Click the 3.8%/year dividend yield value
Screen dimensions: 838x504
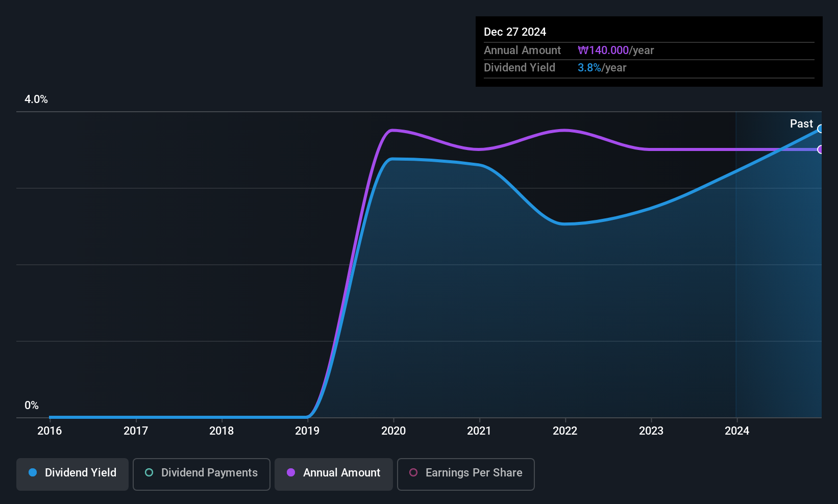click(602, 68)
